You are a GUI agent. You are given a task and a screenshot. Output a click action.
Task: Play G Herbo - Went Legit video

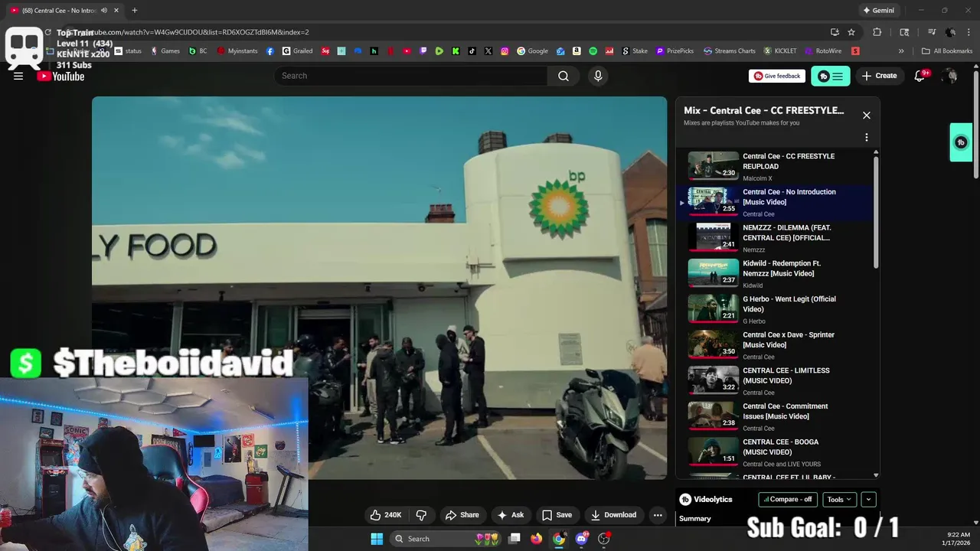[779, 309]
